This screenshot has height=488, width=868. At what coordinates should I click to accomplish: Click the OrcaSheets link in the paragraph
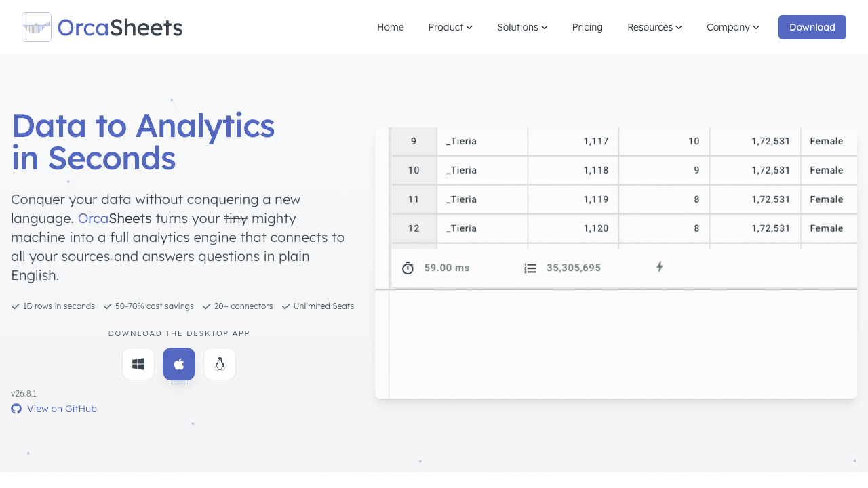tap(115, 218)
